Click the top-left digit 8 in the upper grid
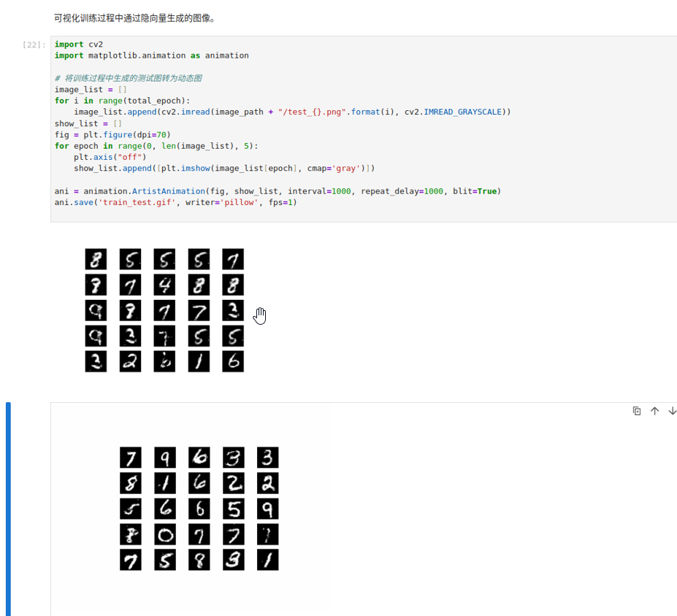 click(96, 259)
